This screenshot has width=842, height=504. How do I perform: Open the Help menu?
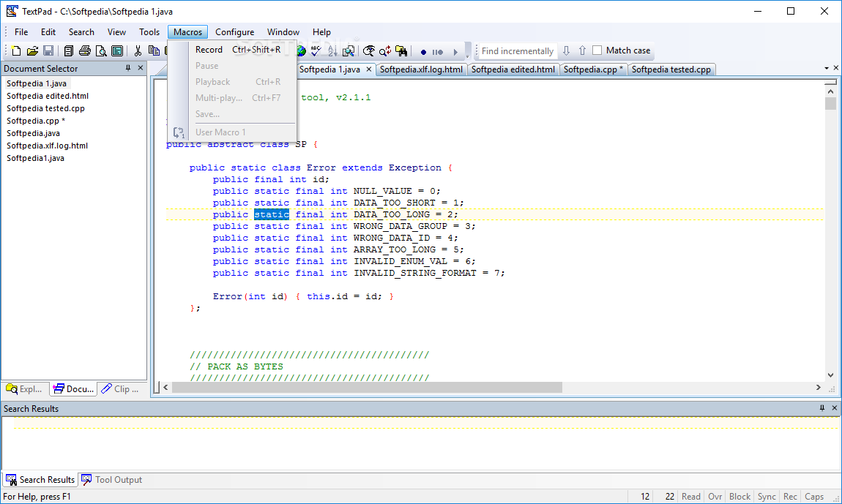(x=321, y=32)
